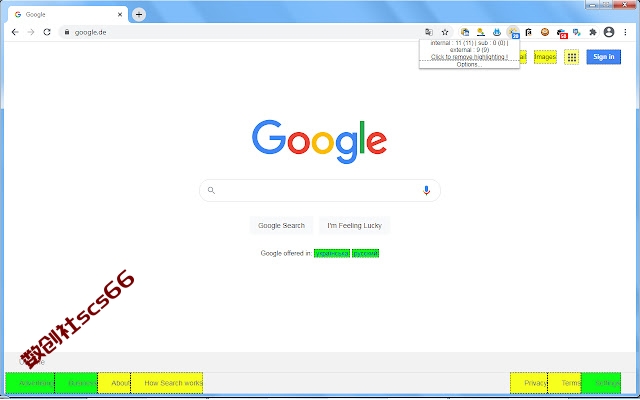Bookmark this page with the star icon

click(445, 32)
